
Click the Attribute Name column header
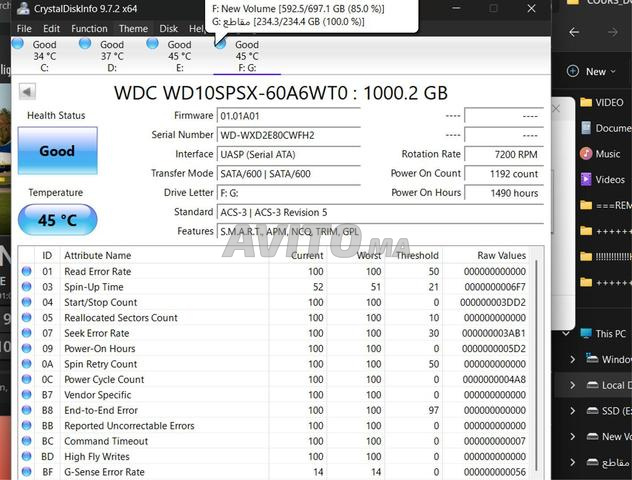[97, 256]
